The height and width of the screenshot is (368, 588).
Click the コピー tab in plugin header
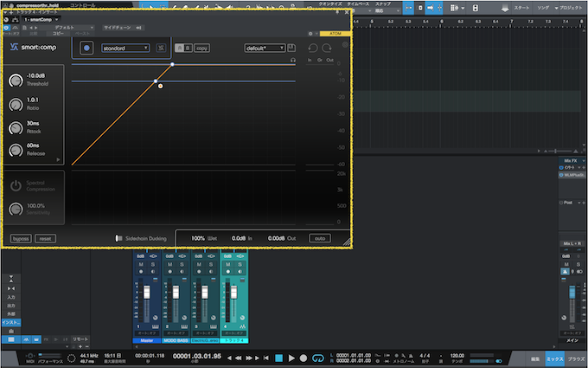click(58, 34)
